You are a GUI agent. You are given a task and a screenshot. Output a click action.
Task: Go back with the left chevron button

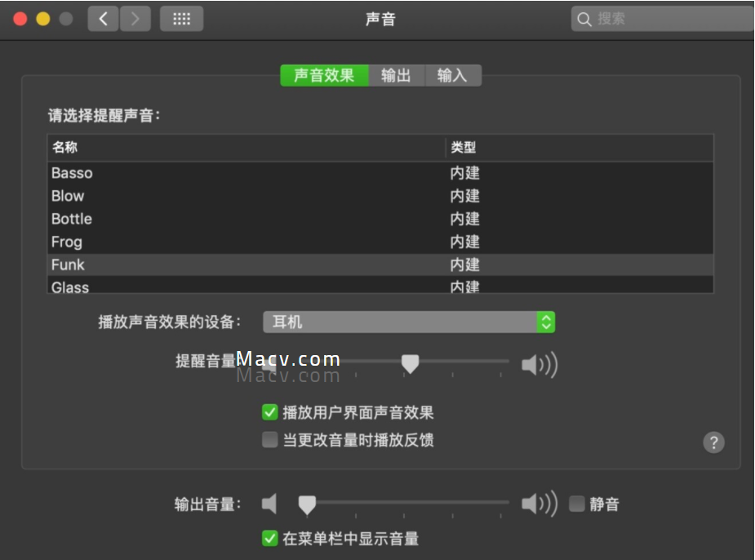103,20
